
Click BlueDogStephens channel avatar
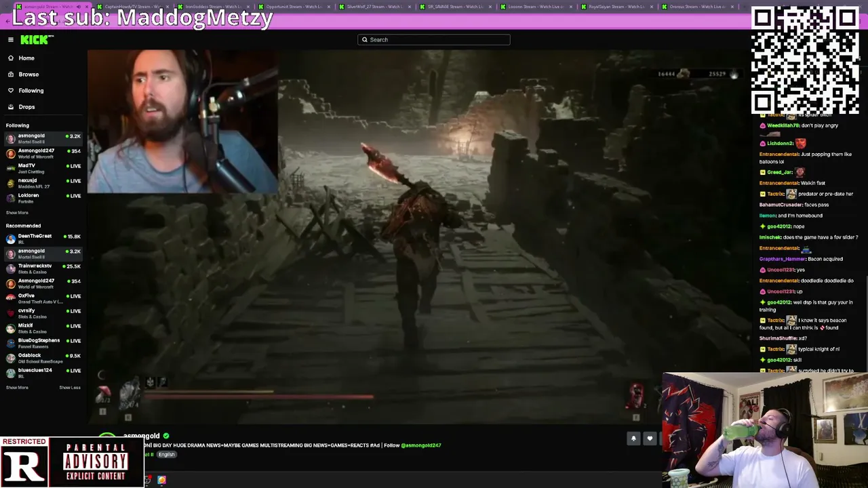point(10,342)
